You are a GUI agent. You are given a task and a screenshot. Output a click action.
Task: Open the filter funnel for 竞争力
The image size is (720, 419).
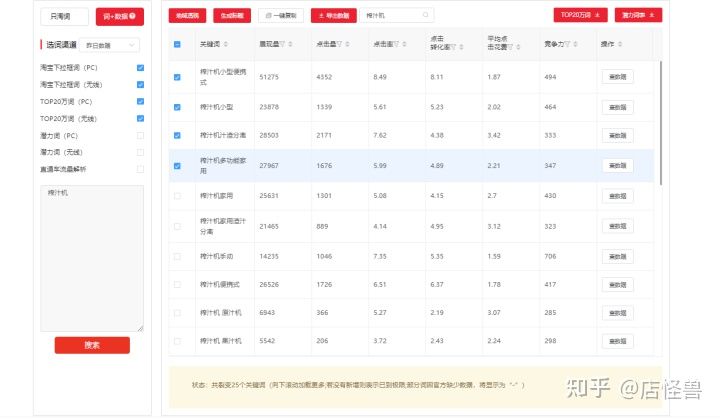click(x=568, y=44)
